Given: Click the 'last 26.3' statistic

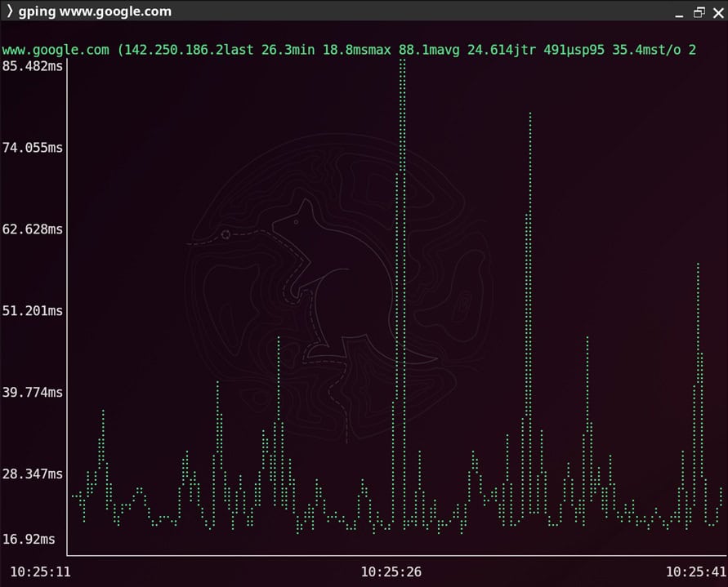Looking at the screenshot, I should click(257, 50).
